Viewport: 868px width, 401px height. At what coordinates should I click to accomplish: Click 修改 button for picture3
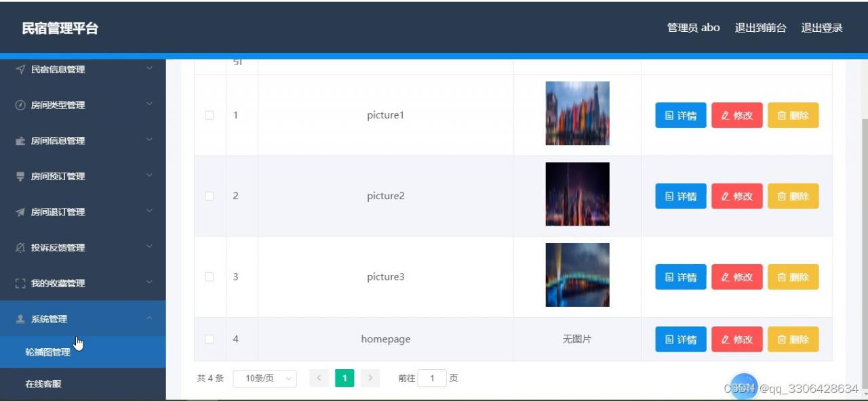737,277
